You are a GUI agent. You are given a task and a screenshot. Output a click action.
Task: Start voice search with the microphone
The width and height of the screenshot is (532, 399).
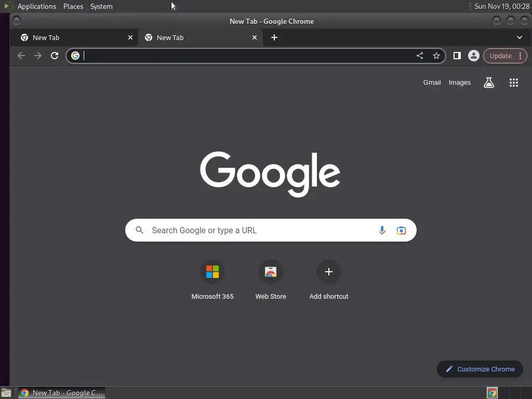point(382,230)
